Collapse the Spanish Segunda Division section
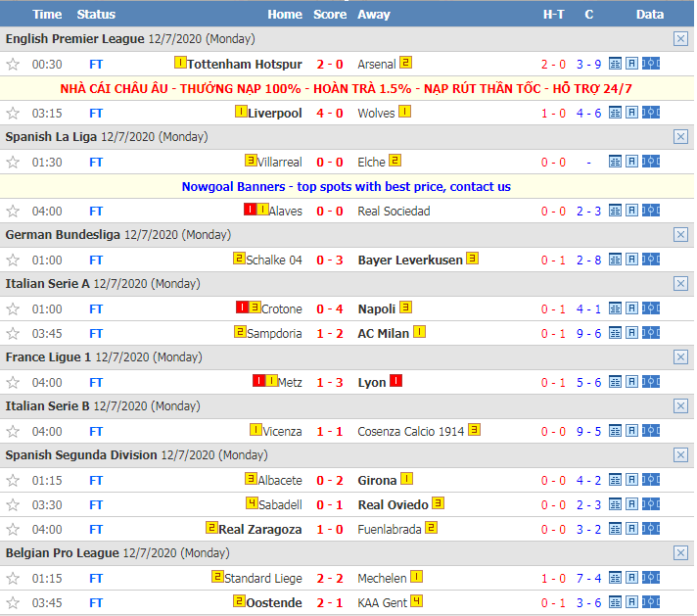 (680, 455)
